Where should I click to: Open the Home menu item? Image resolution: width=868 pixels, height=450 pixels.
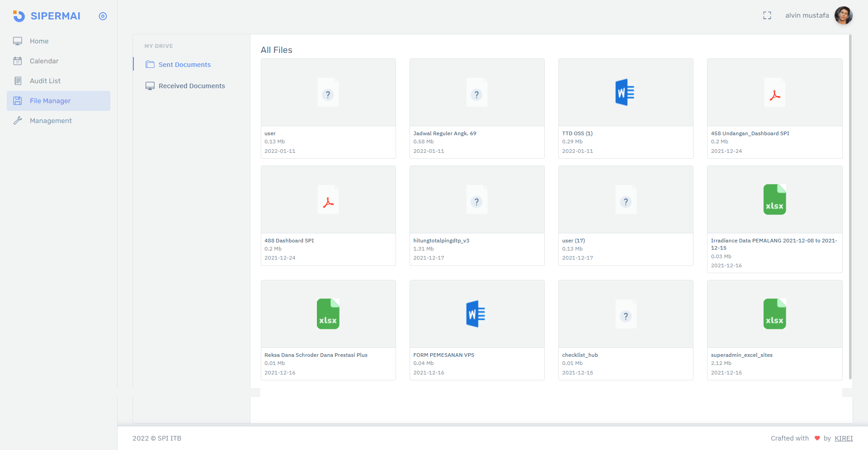tap(58, 41)
